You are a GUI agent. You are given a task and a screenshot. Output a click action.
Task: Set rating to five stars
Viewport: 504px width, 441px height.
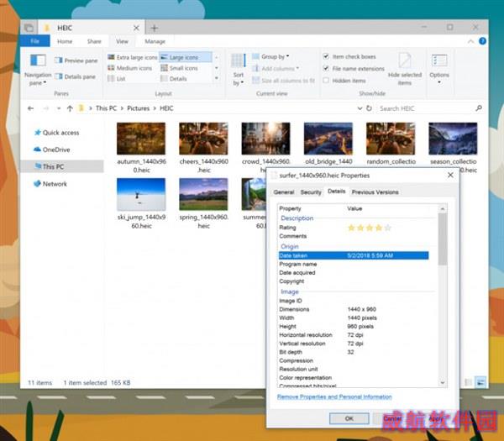[x=387, y=228]
